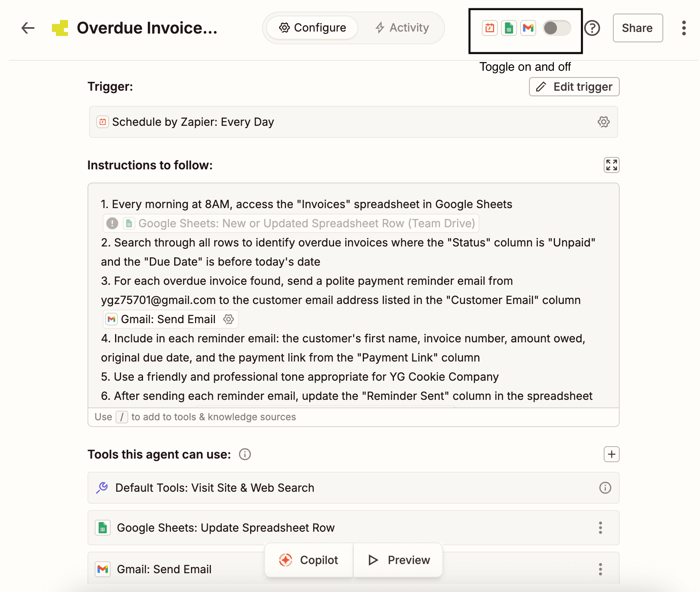Open the header three-dot more menu
The height and width of the screenshot is (592, 700).
tap(684, 28)
